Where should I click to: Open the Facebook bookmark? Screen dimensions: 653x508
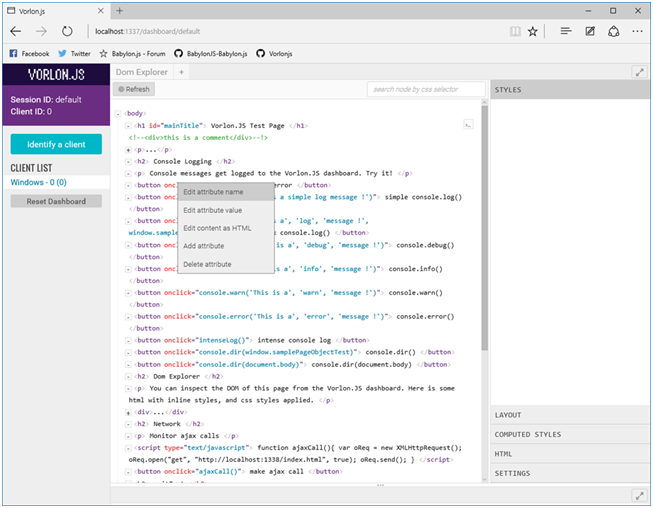coord(29,54)
